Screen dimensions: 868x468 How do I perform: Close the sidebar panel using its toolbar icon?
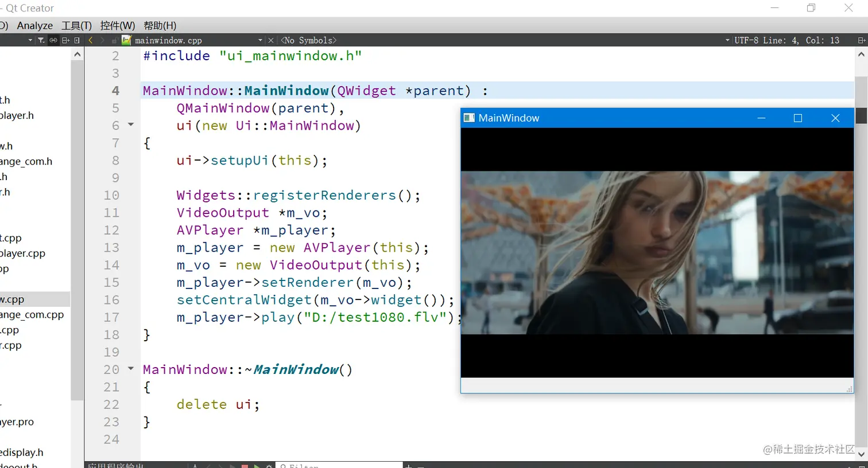pyautogui.click(x=77, y=40)
